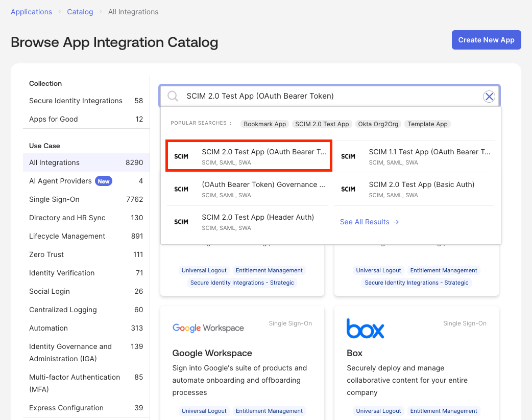The width and height of the screenshot is (532, 420).
Task: Open Applications breadcrumb link
Action: coord(31,12)
